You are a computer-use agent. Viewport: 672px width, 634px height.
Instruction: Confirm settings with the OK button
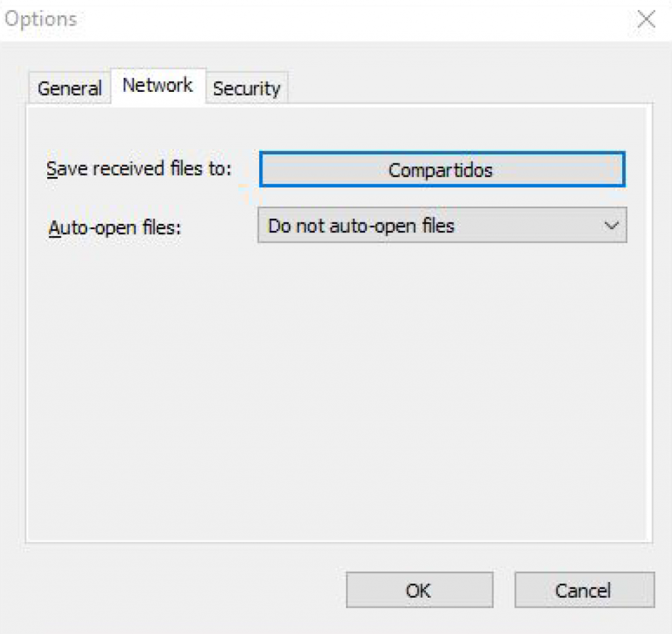(419, 590)
